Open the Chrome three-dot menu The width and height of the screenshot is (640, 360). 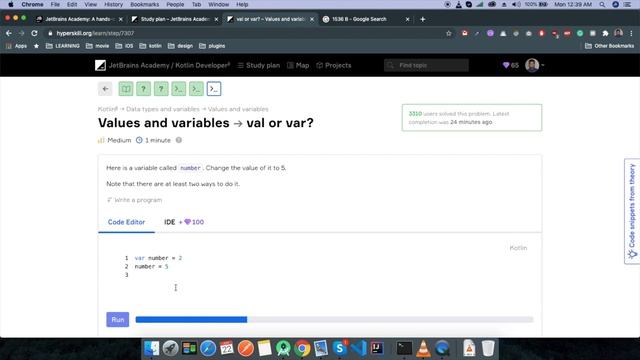tap(631, 33)
